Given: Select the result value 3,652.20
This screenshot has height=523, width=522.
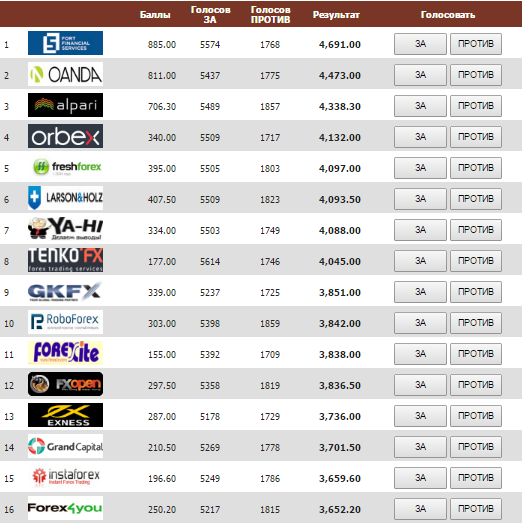Looking at the screenshot, I should pyautogui.click(x=340, y=509).
